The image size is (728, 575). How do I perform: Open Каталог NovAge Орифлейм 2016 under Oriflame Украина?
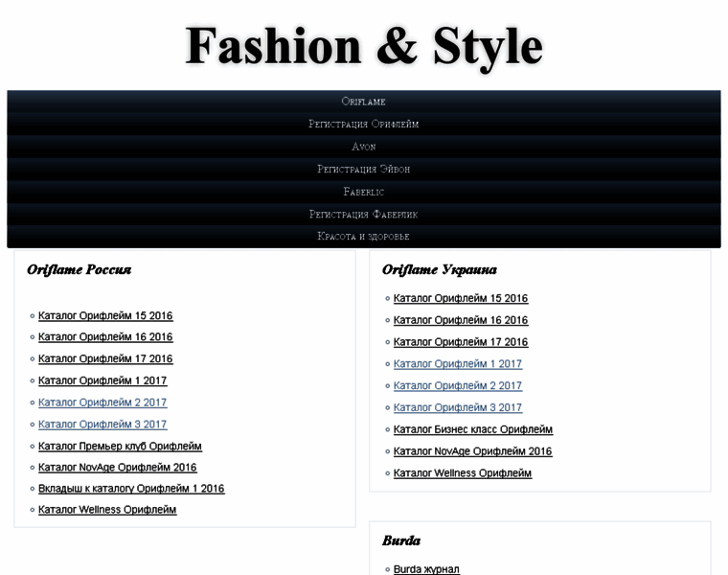pyautogui.click(x=472, y=451)
